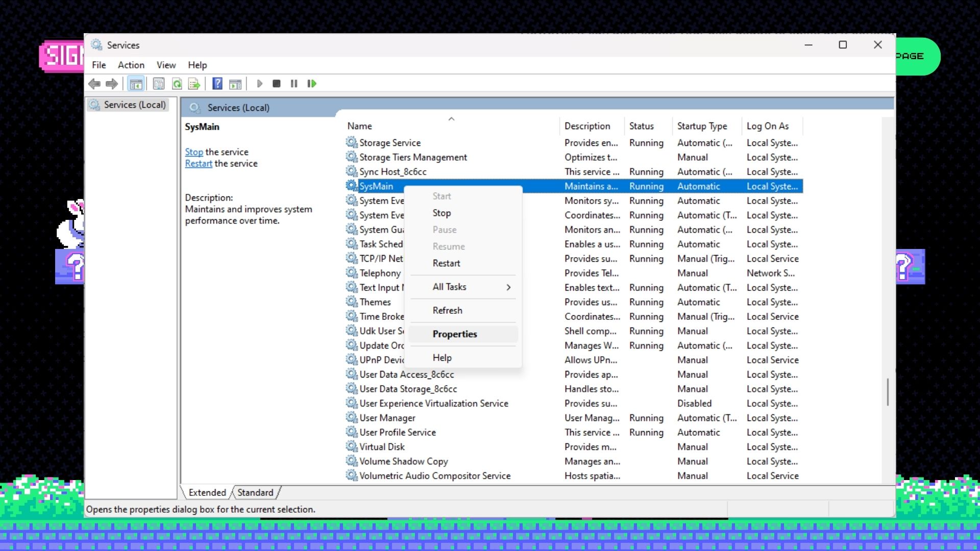Screen dimensions: 980x551
Task: Toggle the Show/Hide Action Pane icon
Action: click(235, 84)
